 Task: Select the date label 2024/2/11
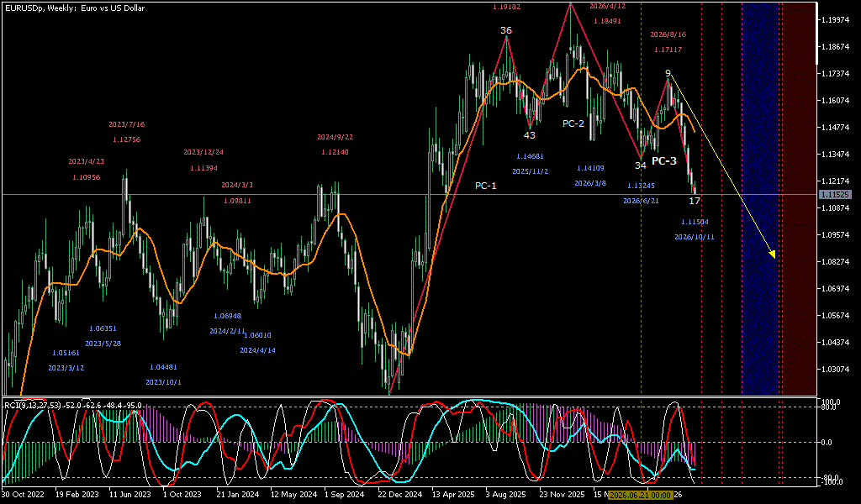tap(227, 331)
